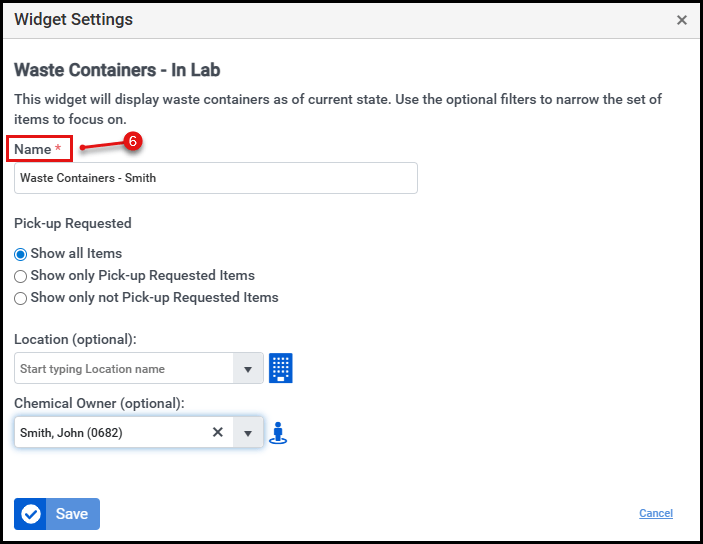Click the Chemical Owner combo box field

pyautogui.click(x=110, y=433)
